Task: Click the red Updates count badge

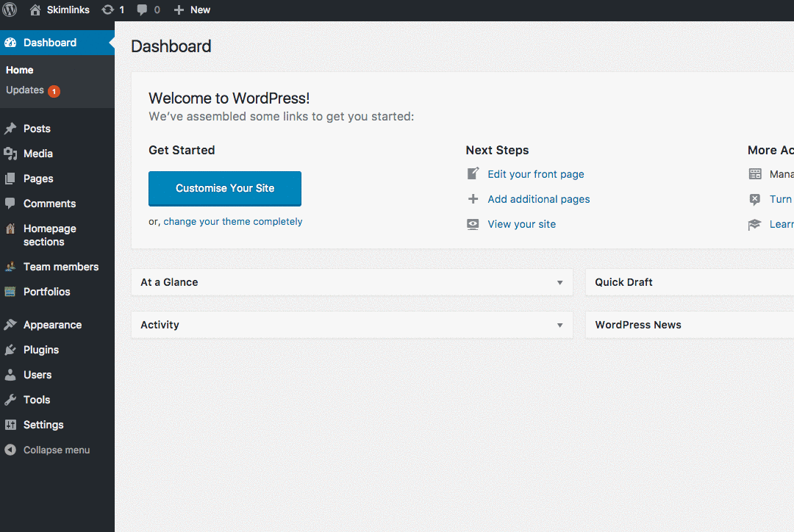Action: (x=54, y=91)
